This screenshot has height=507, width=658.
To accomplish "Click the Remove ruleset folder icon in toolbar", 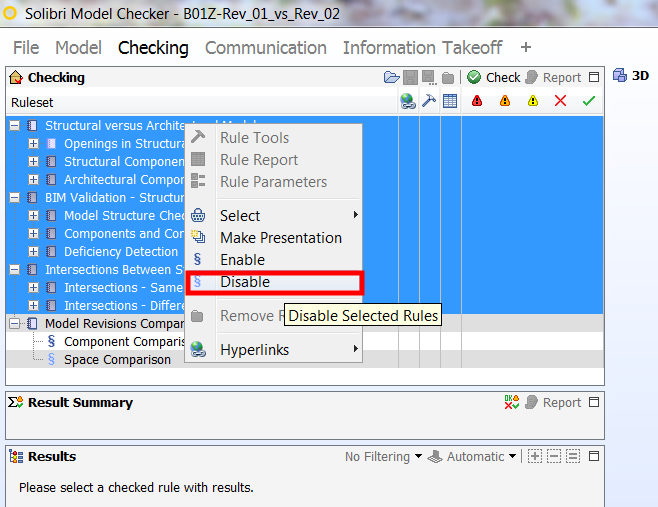I will (x=448, y=78).
